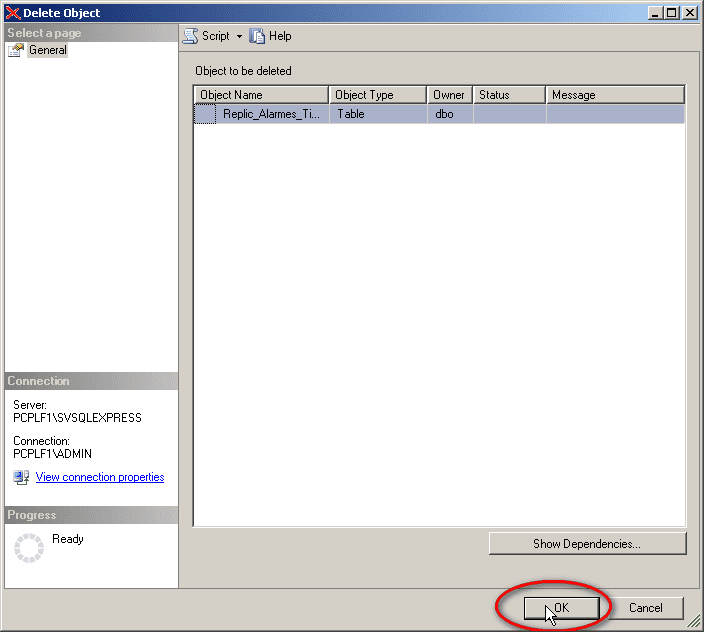Click the Delete Object title bar icon
Viewport: 705px width, 633px height.
[x=12, y=13]
